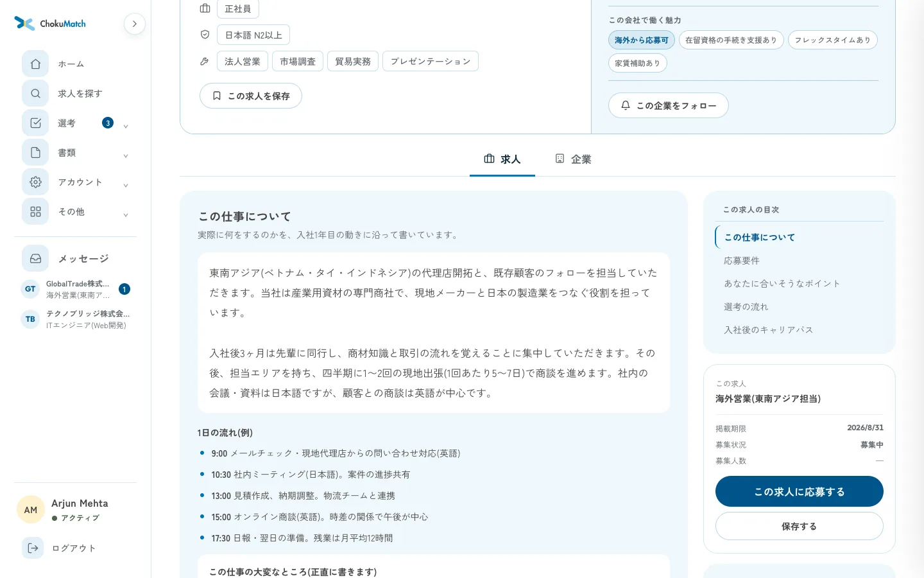Open 求人を探す search icon
This screenshot has width=924, height=578.
[35, 94]
